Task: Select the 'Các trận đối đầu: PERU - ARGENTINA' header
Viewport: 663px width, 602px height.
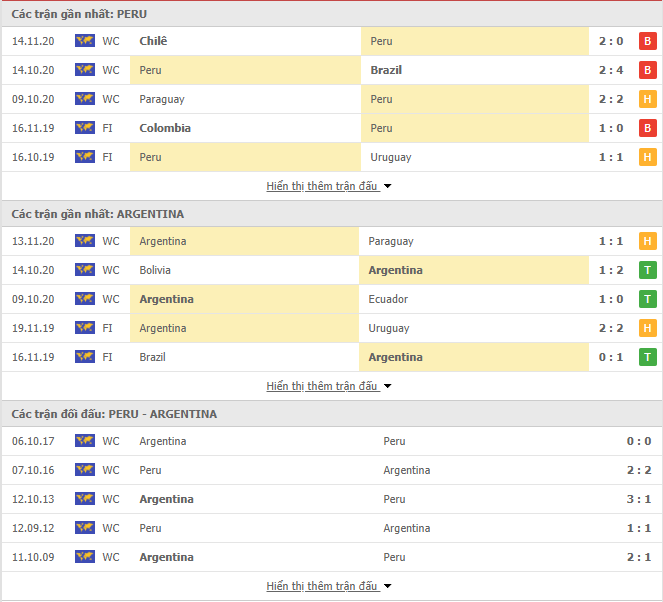Action: (114, 414)
